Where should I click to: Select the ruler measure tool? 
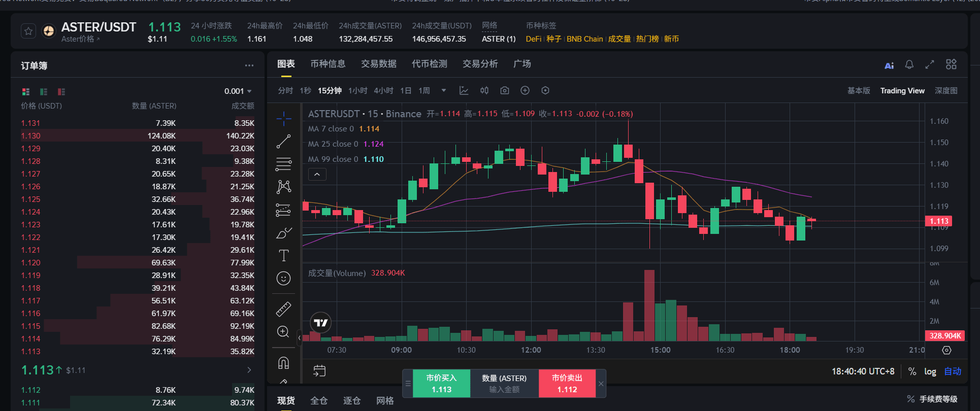[x=283, y=309]
